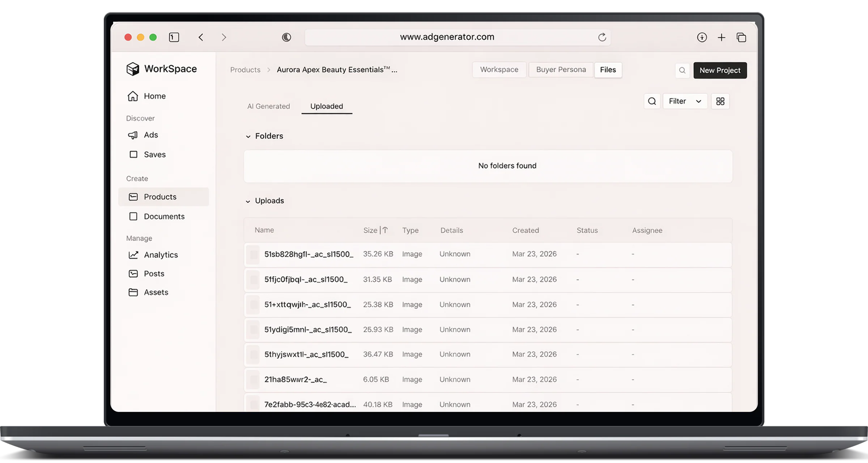The image size is (868, 463).
Task: Open the Workspace tab
Action: pyautogui.click(x=499, y=70)
